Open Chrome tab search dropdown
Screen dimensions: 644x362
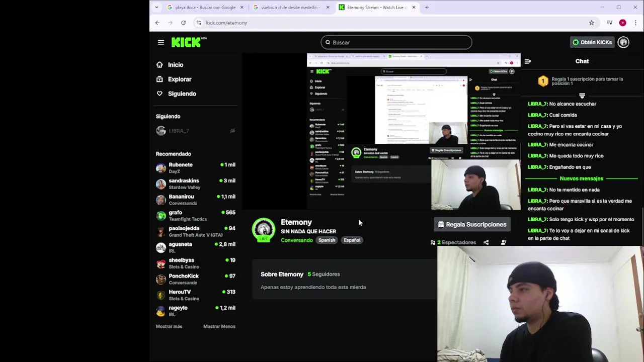pos(156,7)
